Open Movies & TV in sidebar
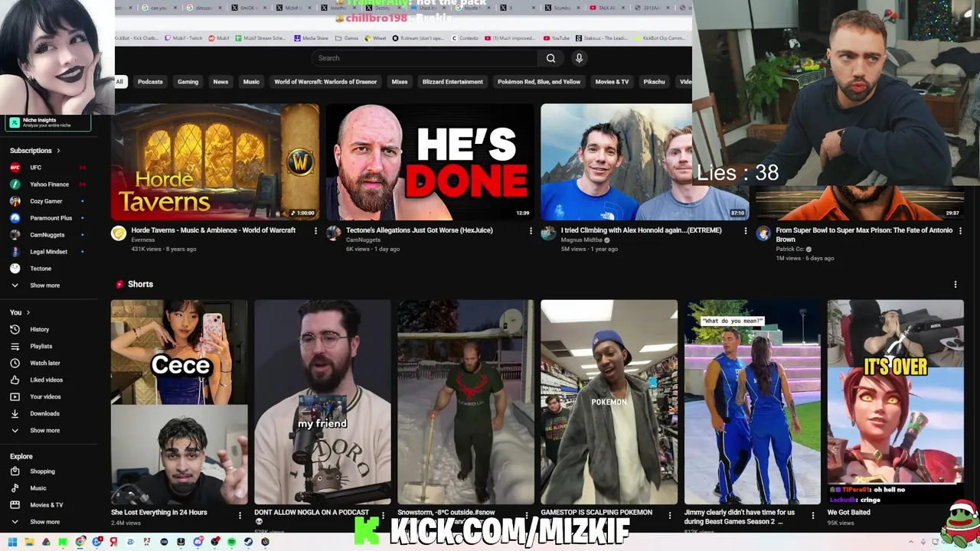 [x=47, y=505]
